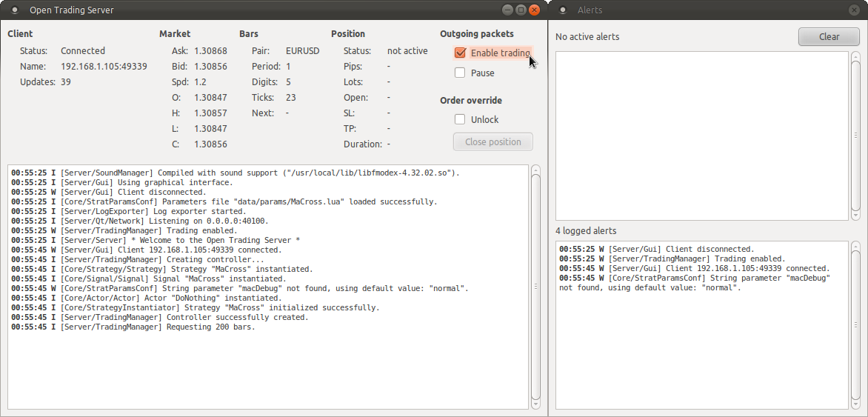Disable the Enable trading checkbox

click(x=459, y=53)
